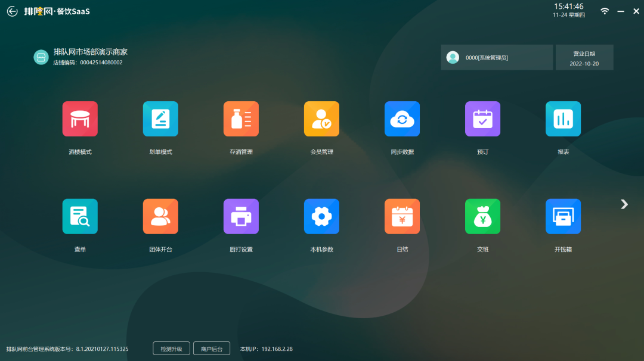Click the 开钱箱 open cash drawer icon
Viewport: 644px width, 361px height.
tap(563, 216)
